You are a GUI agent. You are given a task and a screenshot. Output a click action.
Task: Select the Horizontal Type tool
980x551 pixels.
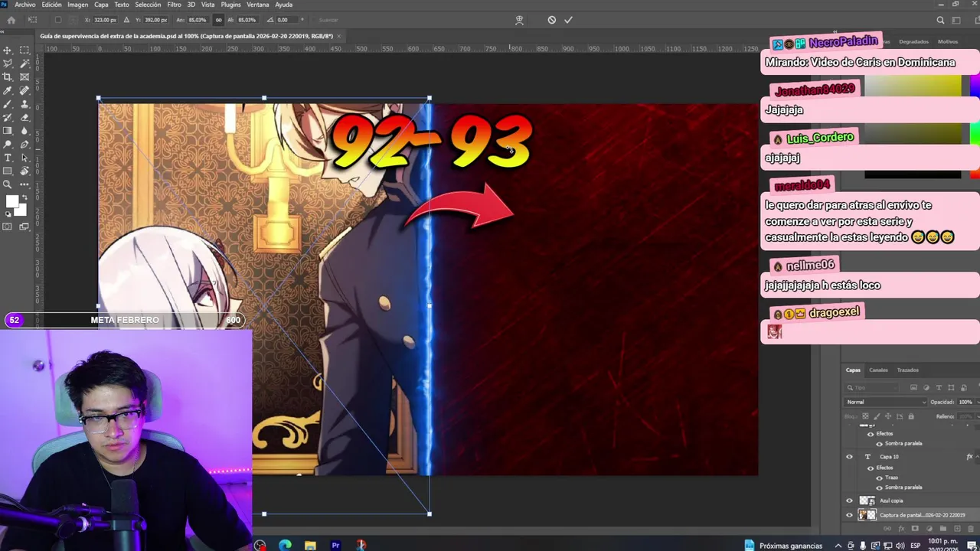7,158
